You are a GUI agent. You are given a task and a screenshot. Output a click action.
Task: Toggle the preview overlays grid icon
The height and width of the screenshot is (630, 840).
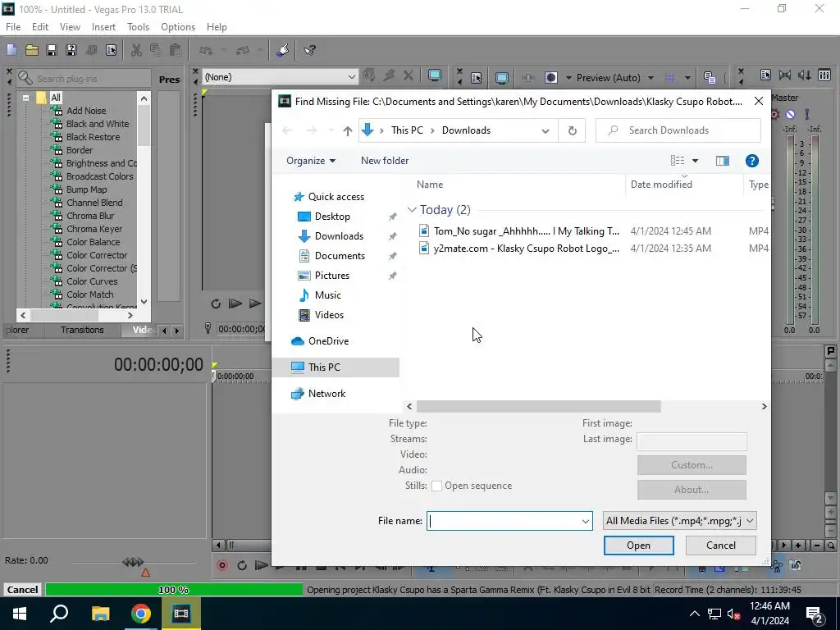(669, 78)
